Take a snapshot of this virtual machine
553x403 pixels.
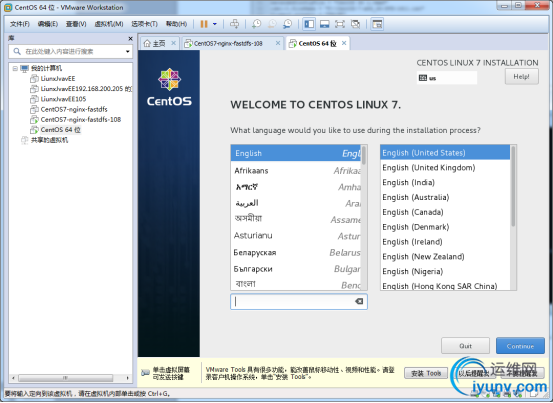pos(256,24)
